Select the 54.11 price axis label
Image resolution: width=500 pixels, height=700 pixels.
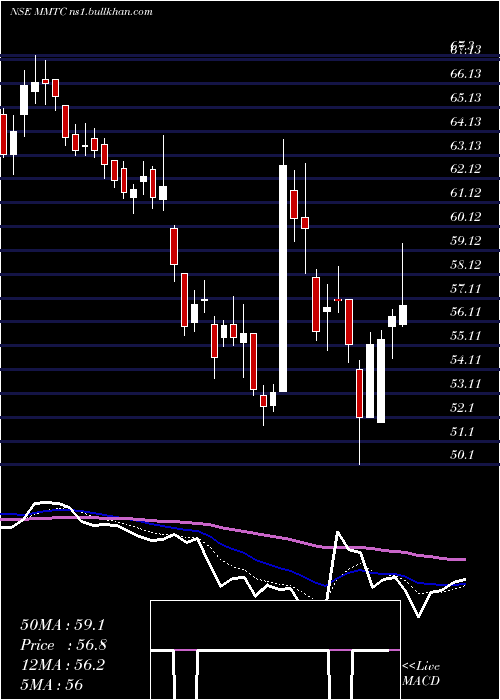[x=466, y=360]
